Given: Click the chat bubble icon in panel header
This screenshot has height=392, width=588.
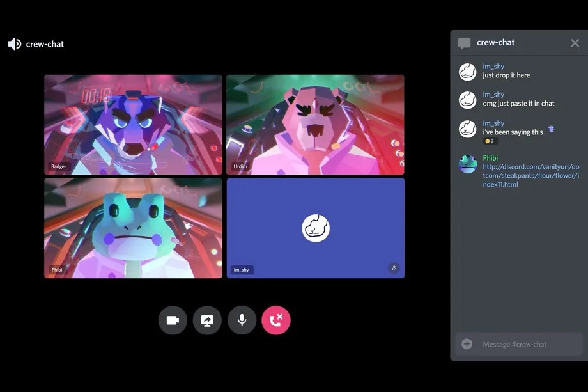Looking at the screenshot, I should 464,43.
